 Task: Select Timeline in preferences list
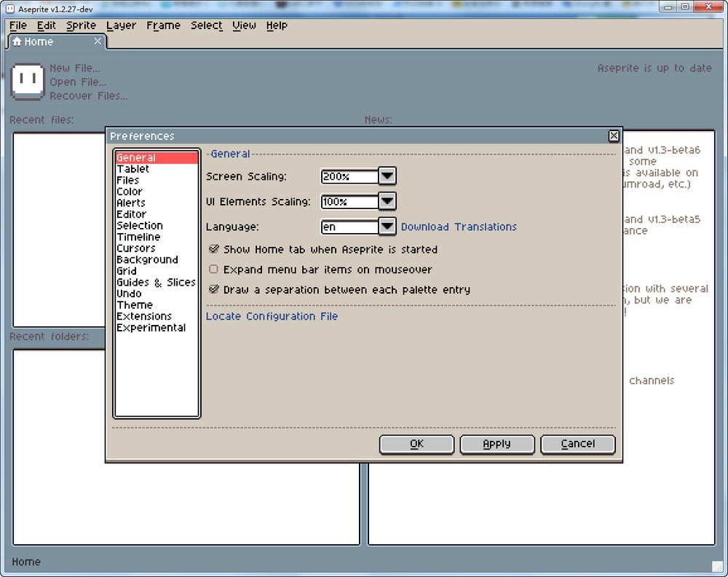(x=157, y=237)
